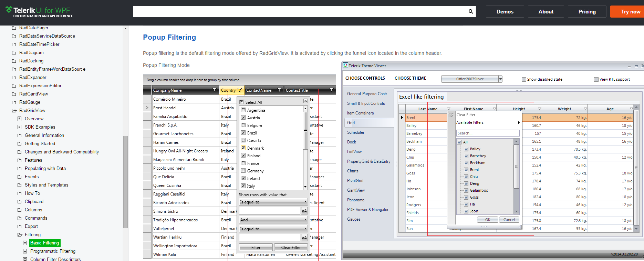This screenshot has width=644, height=261.
Task: Uncheck the Denmark checkbox
Action: [x=243, y=148]
